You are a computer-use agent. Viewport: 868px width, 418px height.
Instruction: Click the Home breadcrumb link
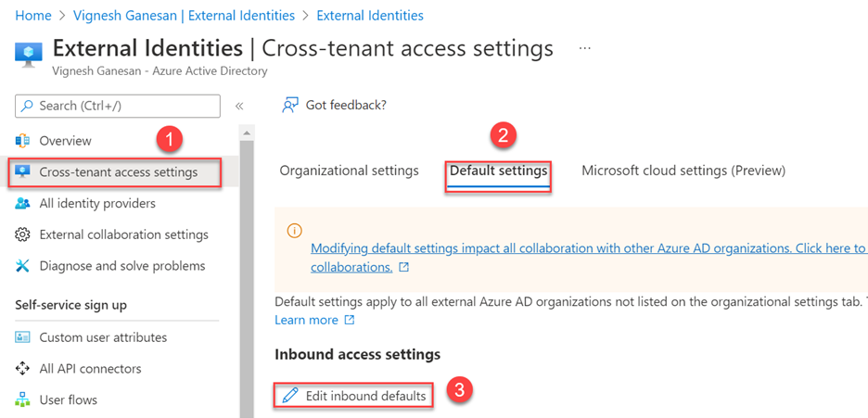(x=33, y=16)
